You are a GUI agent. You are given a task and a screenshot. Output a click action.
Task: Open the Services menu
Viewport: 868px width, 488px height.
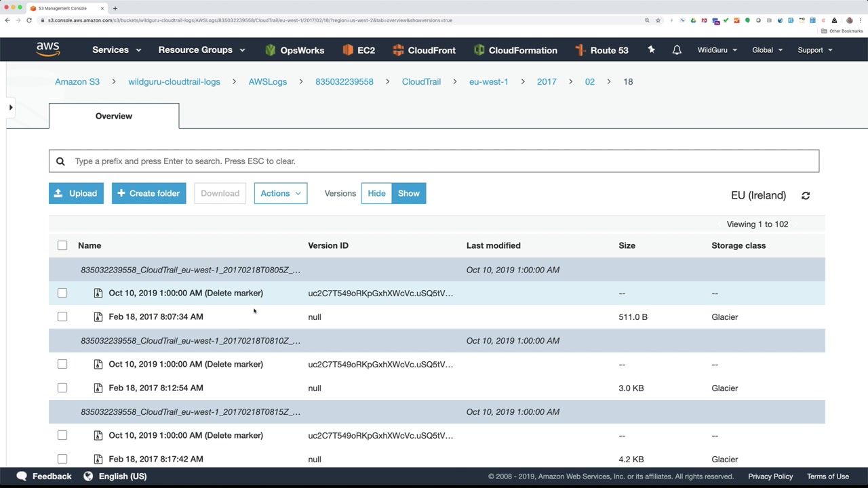(117, 50)
